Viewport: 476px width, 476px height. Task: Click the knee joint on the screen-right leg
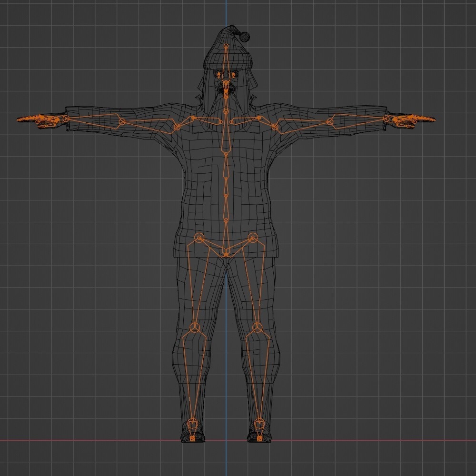[258, 327]
